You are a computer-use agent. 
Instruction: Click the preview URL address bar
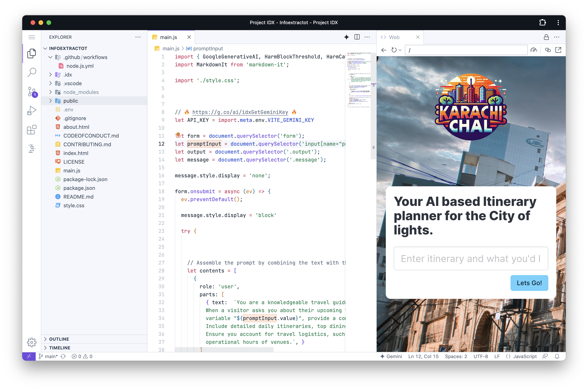pyautogui.click(x=466, y=50)
